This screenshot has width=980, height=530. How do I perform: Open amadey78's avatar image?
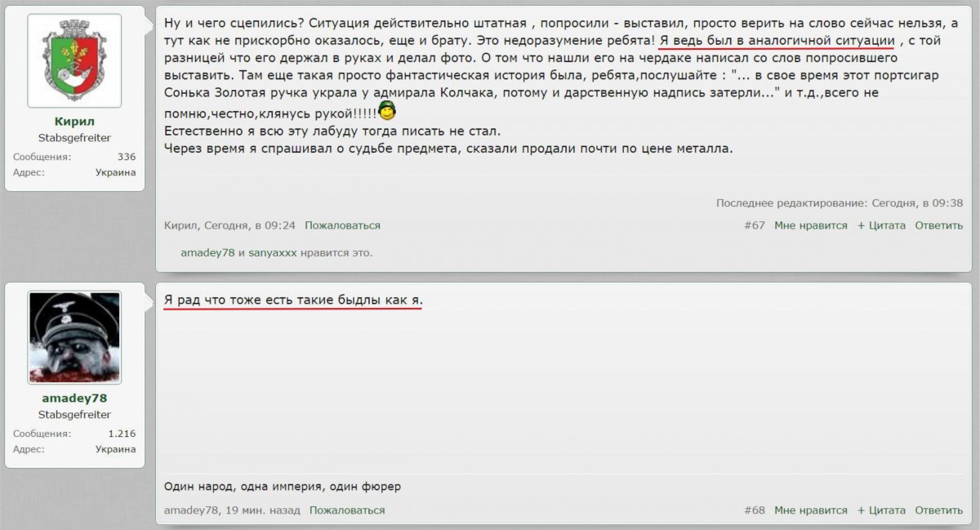pyautogui.click(x=74, y=337)
